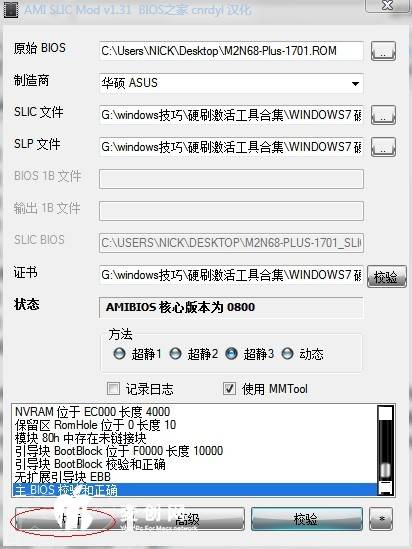Select the 超静1 method radio button

(119, 354)
